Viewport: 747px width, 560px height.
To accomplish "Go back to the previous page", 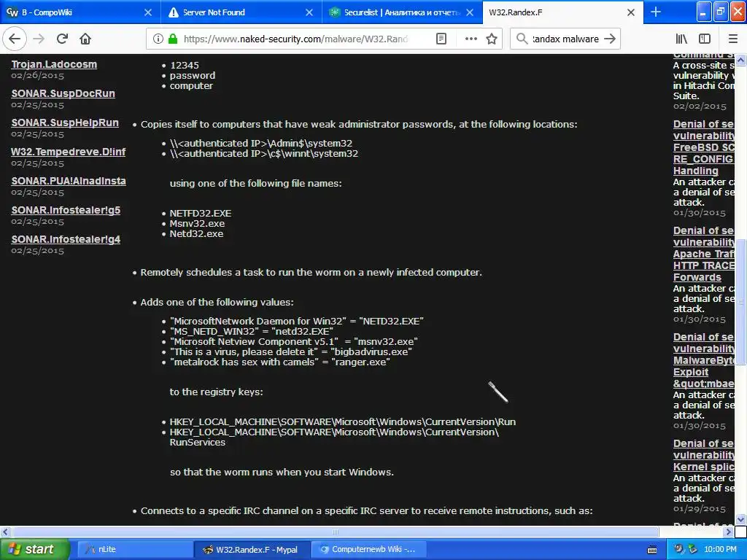I will 15,39.
